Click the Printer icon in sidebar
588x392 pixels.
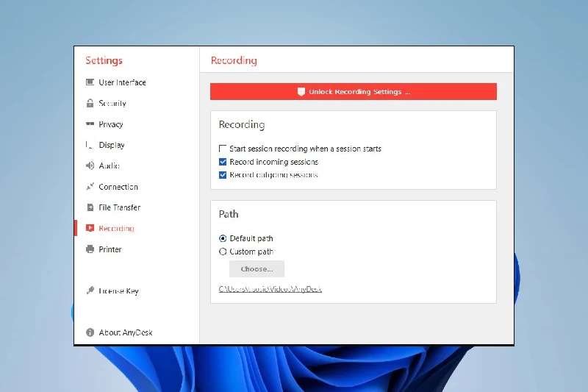pos(90,249)
